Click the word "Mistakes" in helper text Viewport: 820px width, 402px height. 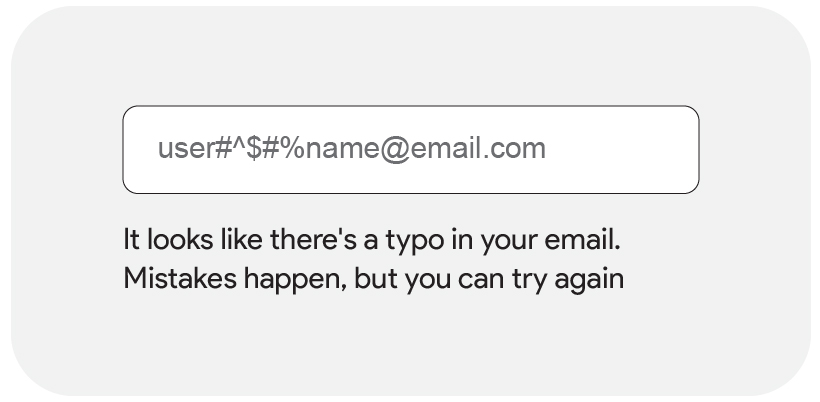(180, 279)
